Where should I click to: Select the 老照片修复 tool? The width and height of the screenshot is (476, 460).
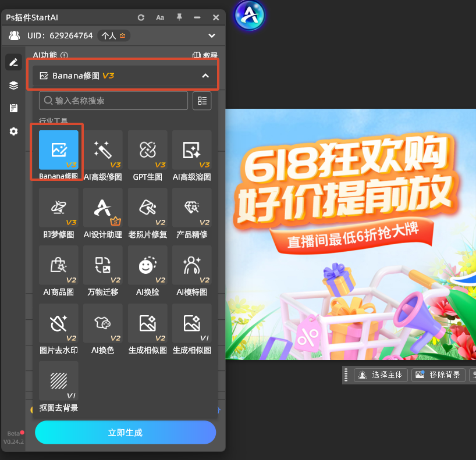(148, 208)
